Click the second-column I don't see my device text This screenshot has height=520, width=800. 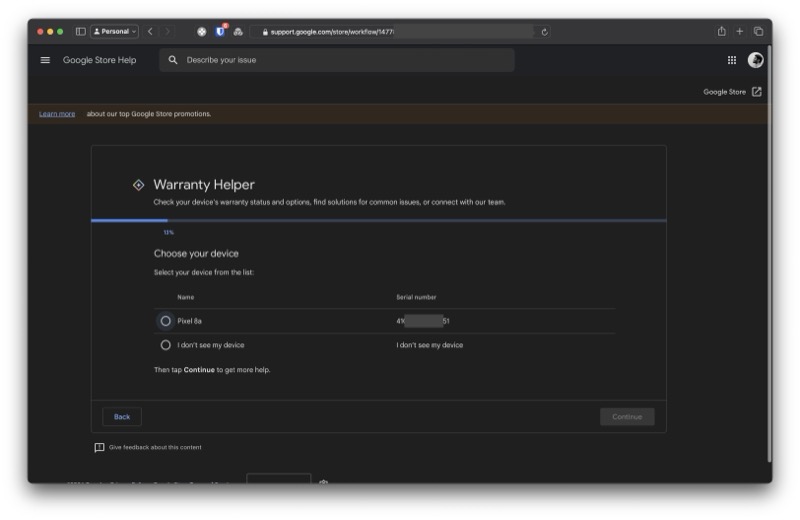pyautogui.click(x=430, y=345)
